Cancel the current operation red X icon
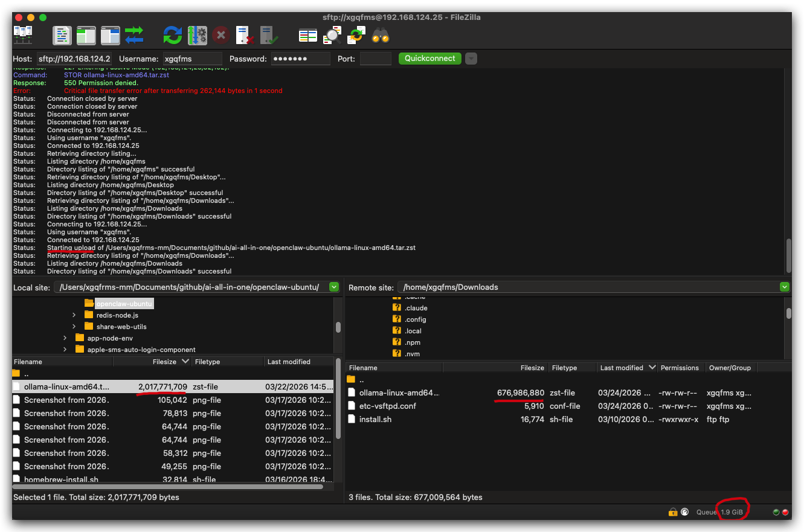The image size is (804, 532). pyautogui.click(x=221, y=35)
